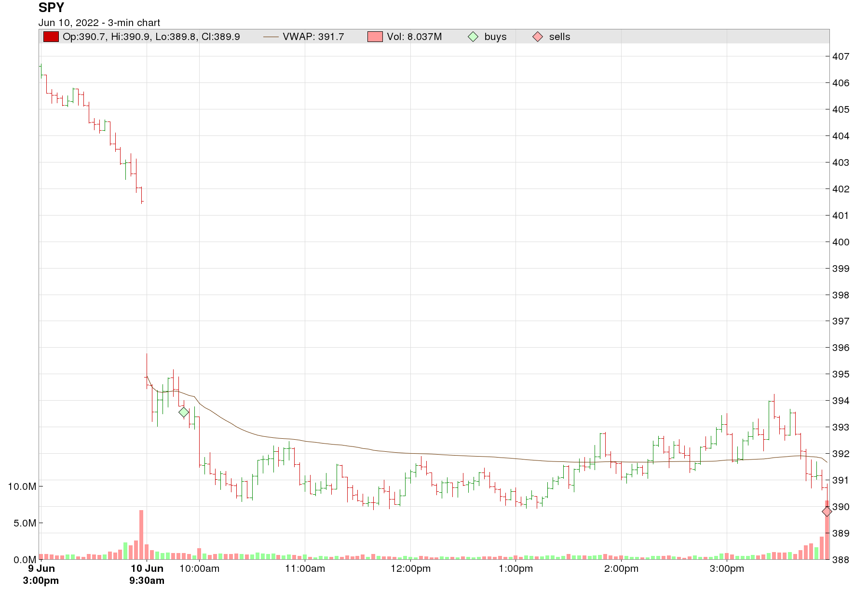Image resolution: width=868 pixels, height=594 pixels.
Task: Click the brown VWAP line legend sample
Action: 271,37
